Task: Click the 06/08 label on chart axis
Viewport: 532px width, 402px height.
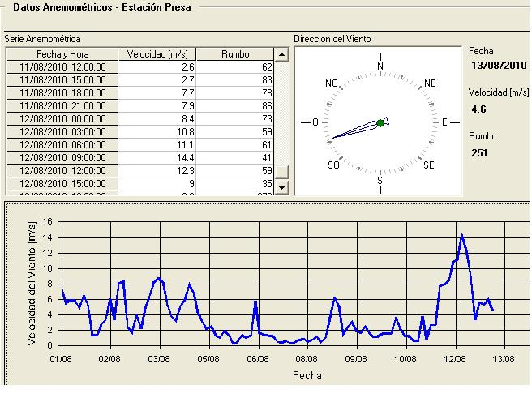Action: click(258, 358)
